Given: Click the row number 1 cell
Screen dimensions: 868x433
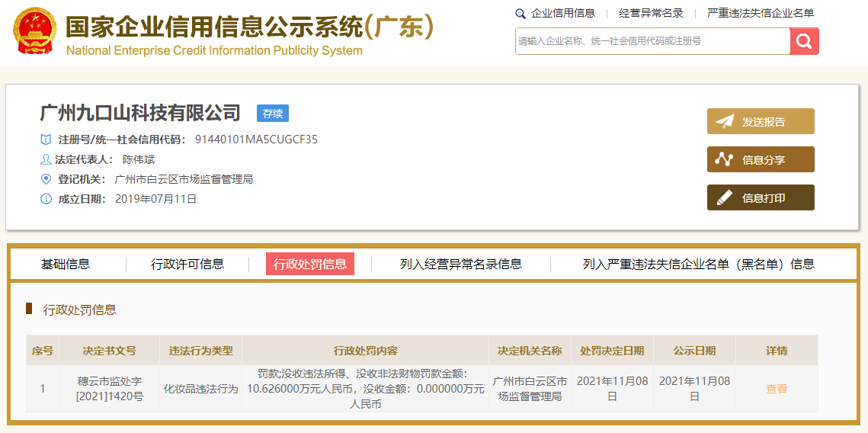Looking at the screenshot, I should tap(42, 389).
